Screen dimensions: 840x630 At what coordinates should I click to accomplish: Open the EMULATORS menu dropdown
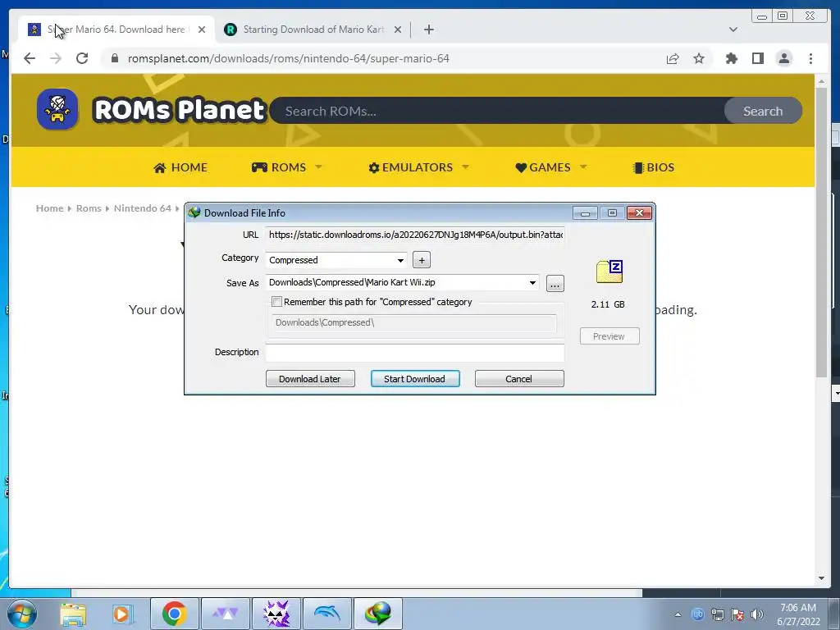(418, 167)
